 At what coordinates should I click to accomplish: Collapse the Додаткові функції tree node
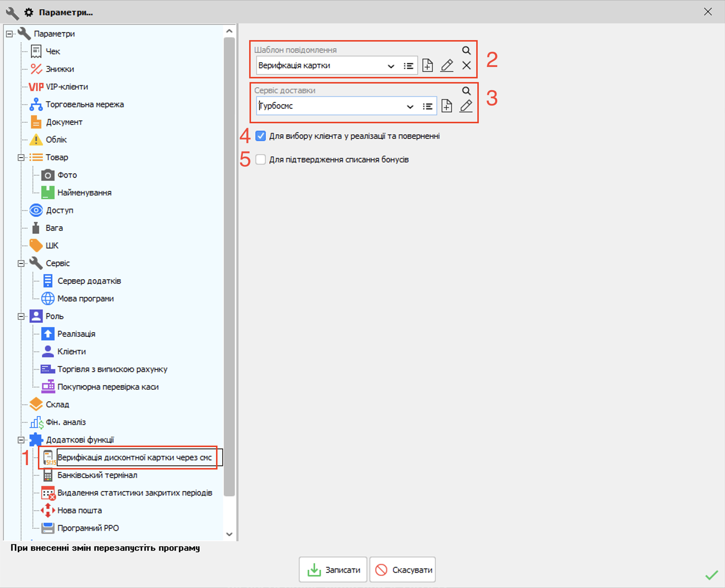click(x=21, y=440)
